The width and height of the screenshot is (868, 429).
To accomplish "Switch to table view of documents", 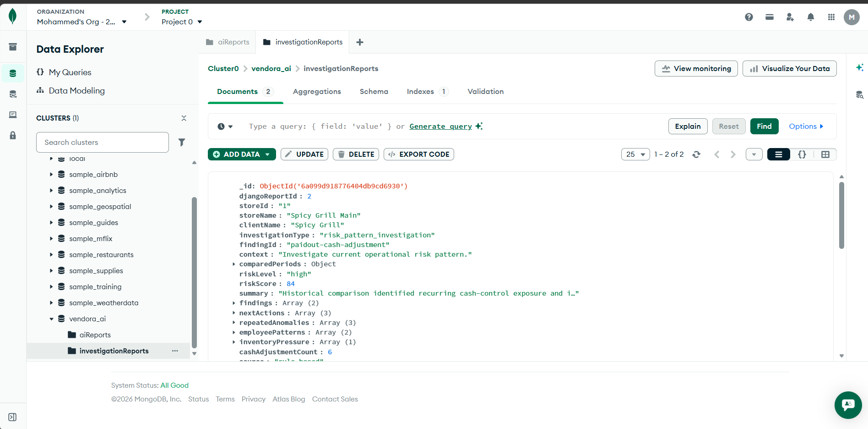I will pos(825,154).
